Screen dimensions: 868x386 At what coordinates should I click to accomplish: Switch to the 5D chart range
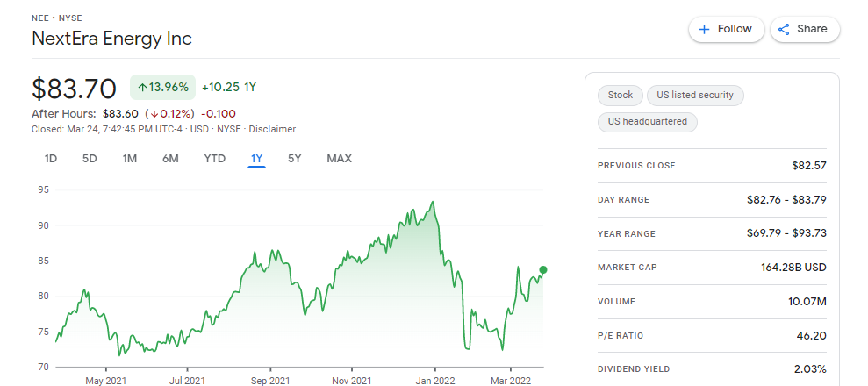click(90, 159)
